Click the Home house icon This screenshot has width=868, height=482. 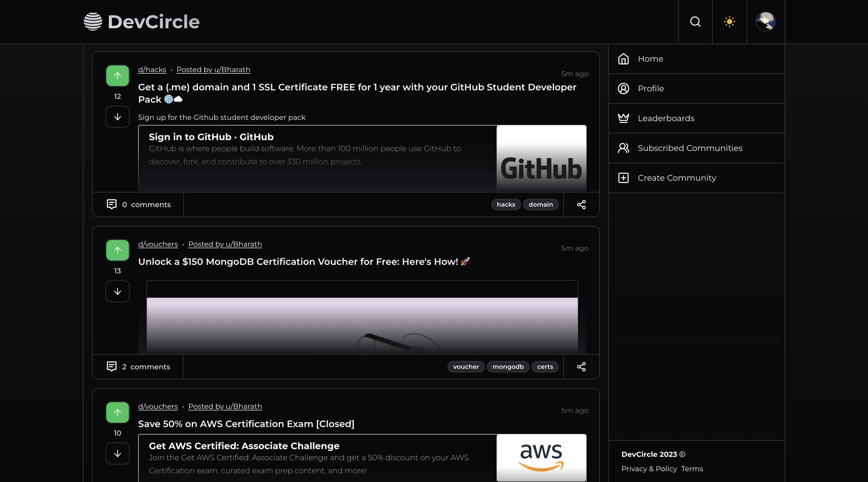point(623,59)
